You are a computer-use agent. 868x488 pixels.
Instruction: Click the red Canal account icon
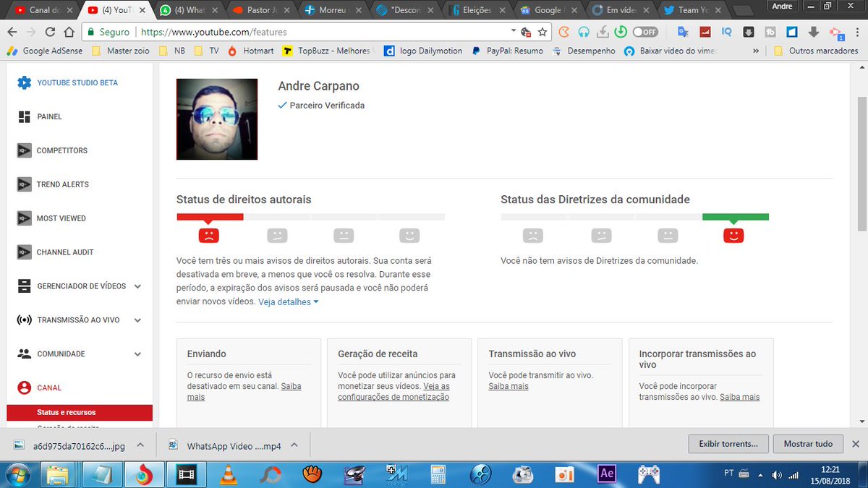point(24,388)
